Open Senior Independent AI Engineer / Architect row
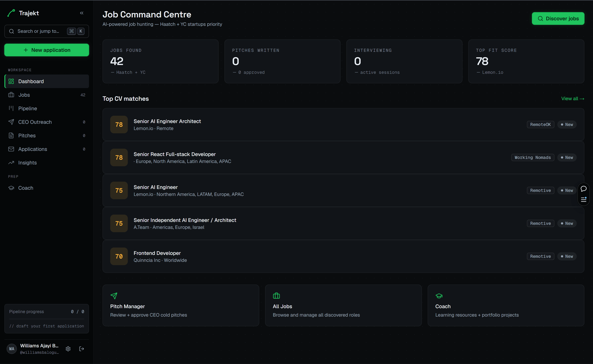 point(343,223)
